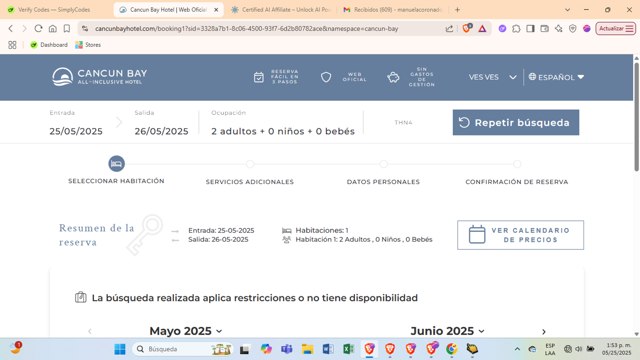The image size is (640, 360).
Task: Open the Dashboard bookmark
Action: point(49,45)
